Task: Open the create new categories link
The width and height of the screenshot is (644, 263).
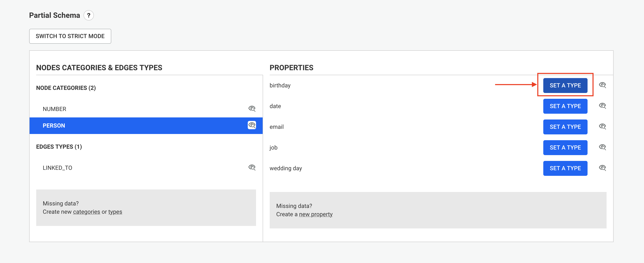Action: pos(86,212)
